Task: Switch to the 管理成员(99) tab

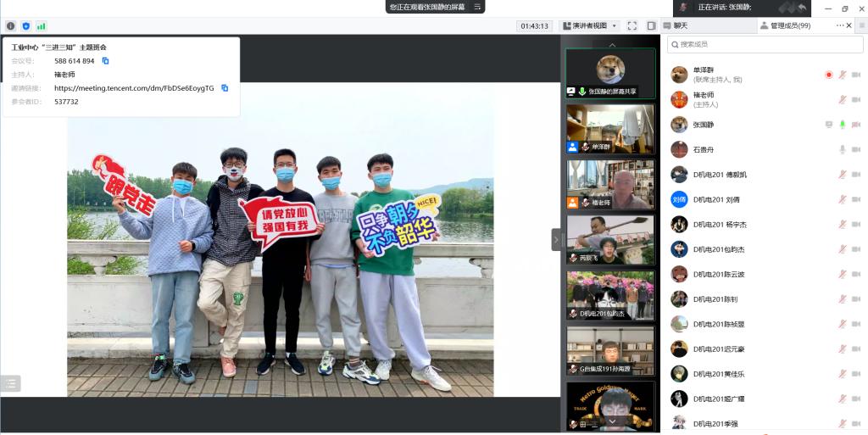Action: (786, 25)
